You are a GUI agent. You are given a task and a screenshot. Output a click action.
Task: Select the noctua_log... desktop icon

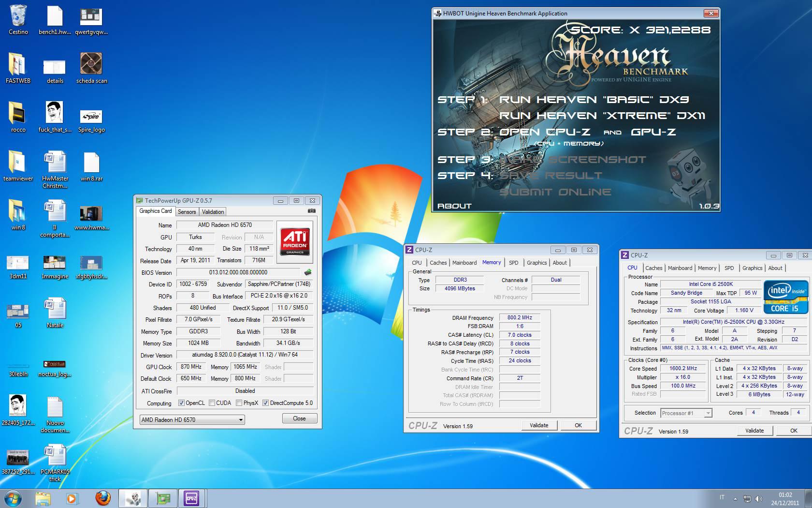tap(55, 368)
